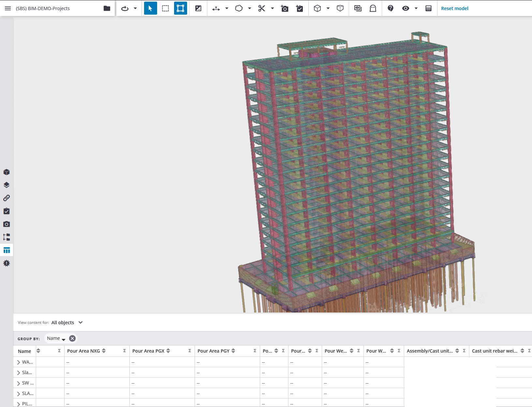Switch to the rectangle selection mode
Viewport: 532px width, 407px height.
point(165,8)
